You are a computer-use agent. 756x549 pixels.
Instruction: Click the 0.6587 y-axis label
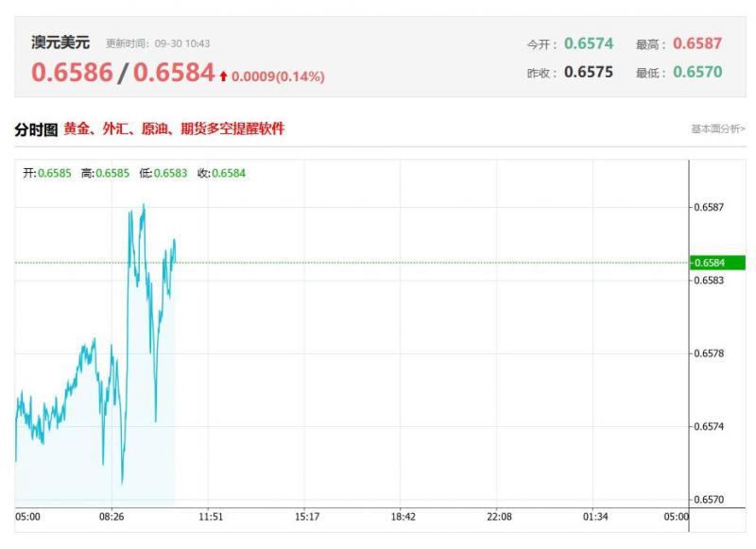(709, 207)
